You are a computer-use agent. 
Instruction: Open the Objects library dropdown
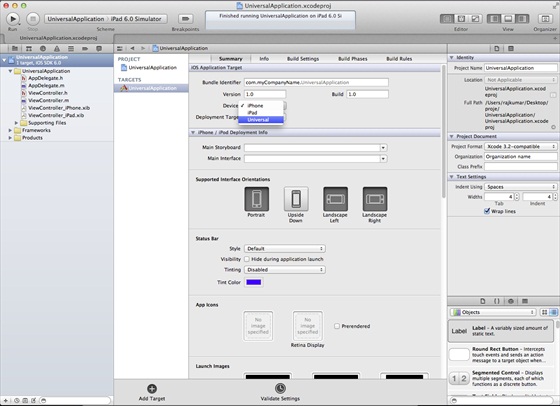tap(493, 312)
